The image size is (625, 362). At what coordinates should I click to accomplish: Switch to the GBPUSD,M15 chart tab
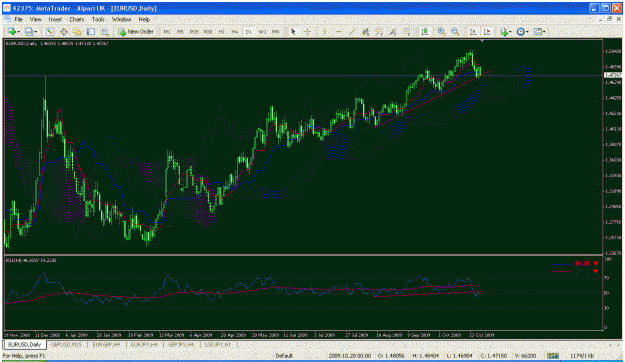point(66,344)
